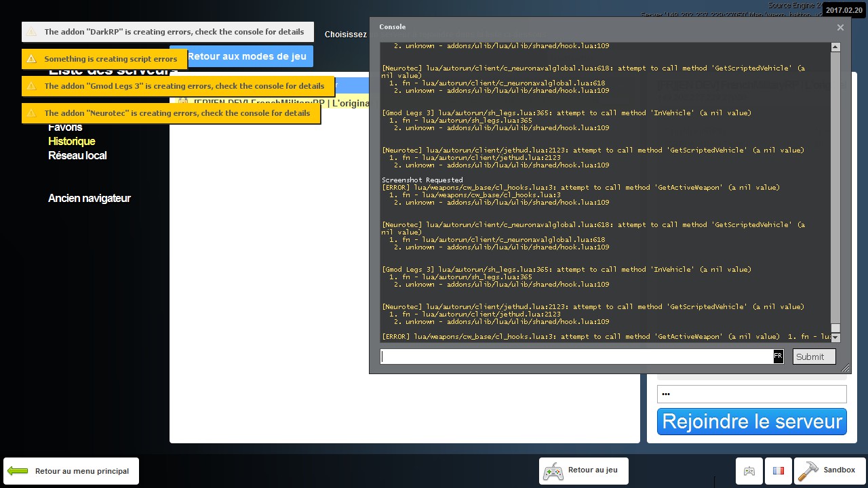The width and height of the screenshot is (868, 488).
Task: Open the Favoris server list
Action: [x=65, y=127]
